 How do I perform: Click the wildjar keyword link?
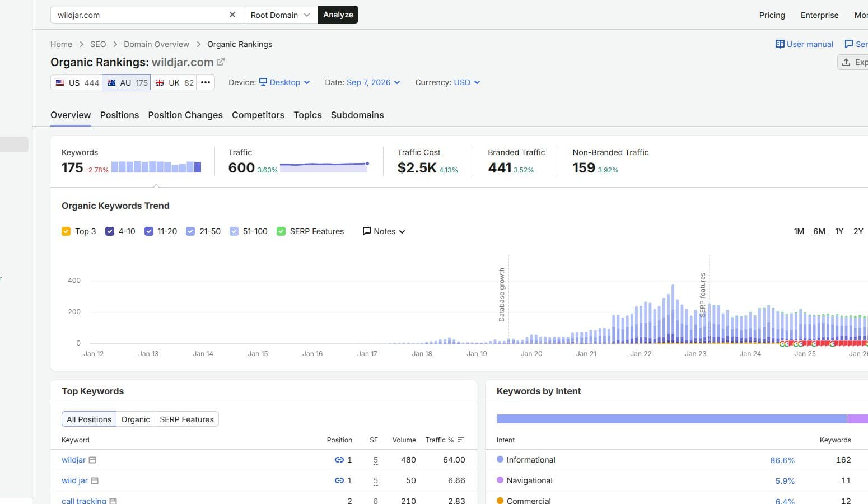click(x=73, y=460)
